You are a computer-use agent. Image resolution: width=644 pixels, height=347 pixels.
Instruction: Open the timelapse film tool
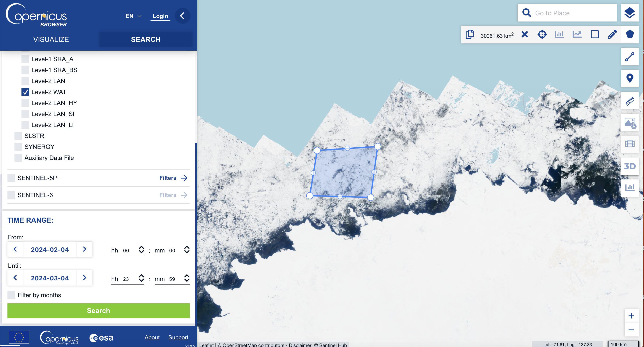pyautogui.click(x=630, y=144)
